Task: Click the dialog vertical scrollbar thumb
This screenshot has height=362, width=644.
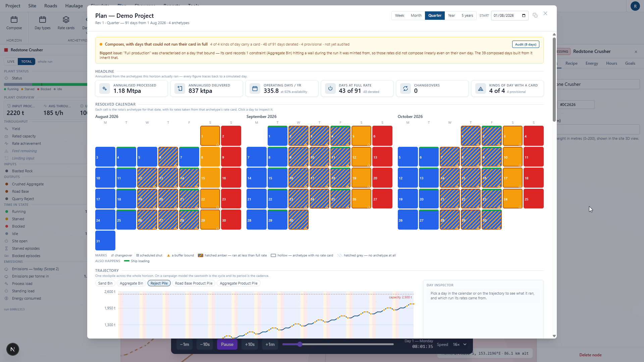Action: [554, 79]
